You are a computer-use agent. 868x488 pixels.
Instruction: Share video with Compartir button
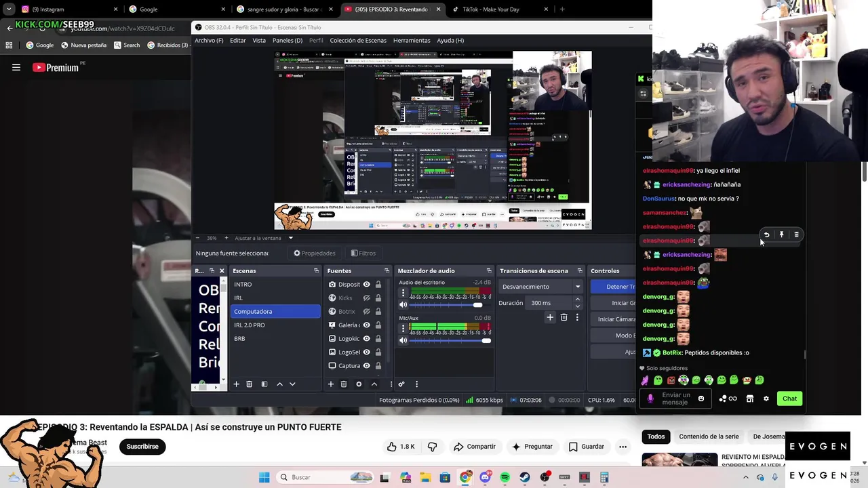pyautogui.click(x=475, y=447)
